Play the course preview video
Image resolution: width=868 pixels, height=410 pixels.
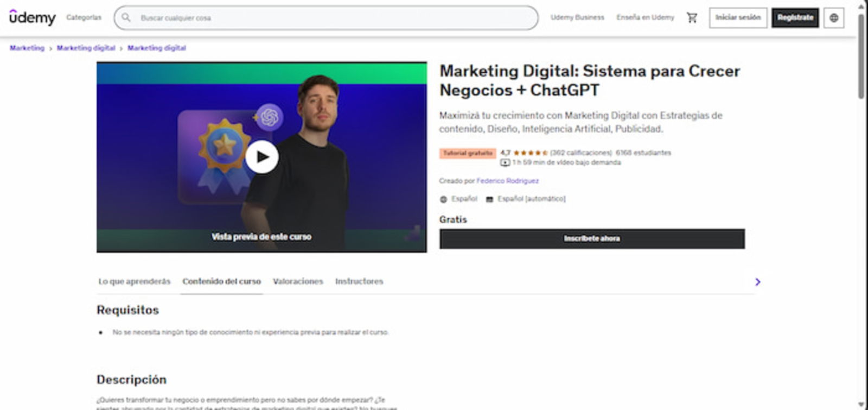pyautogui.click(x=261, y=157)
